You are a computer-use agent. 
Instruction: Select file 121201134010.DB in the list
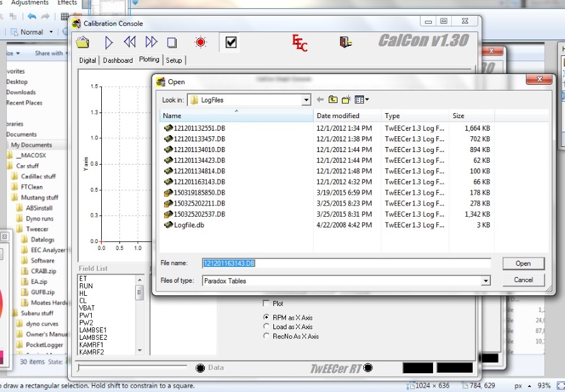coord(199,150)
